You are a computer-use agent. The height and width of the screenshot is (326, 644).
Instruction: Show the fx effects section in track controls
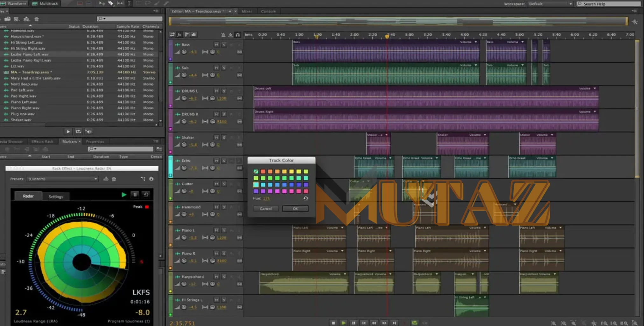pos(179,34)
